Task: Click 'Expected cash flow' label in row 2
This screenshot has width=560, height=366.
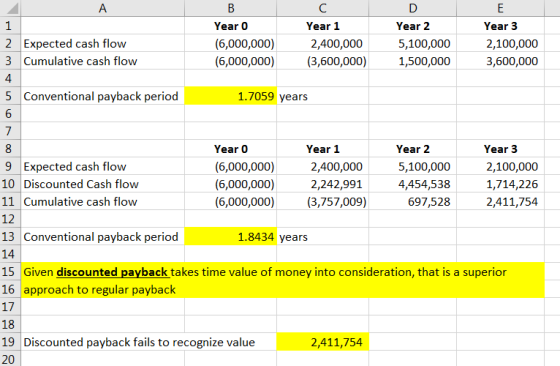Action: (75, 44)
